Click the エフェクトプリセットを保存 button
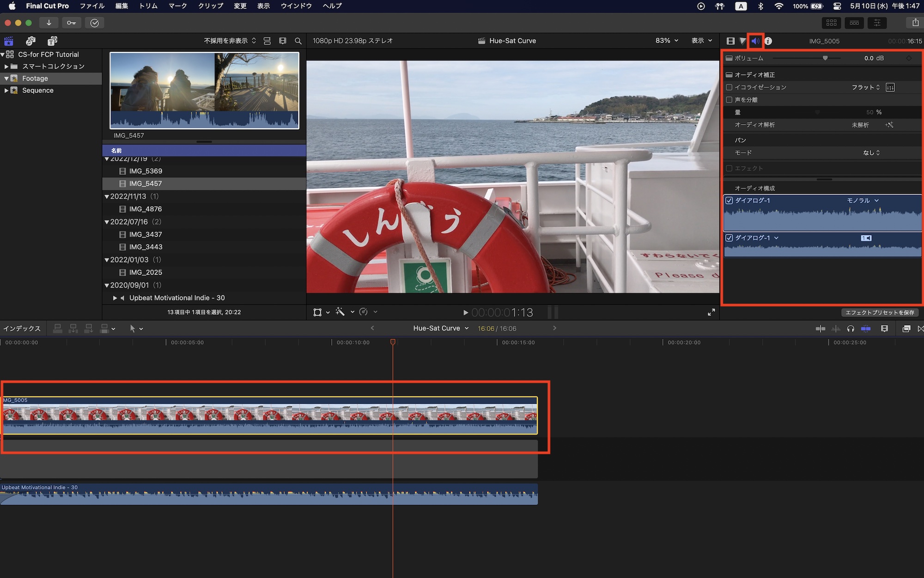 [880, 313]
